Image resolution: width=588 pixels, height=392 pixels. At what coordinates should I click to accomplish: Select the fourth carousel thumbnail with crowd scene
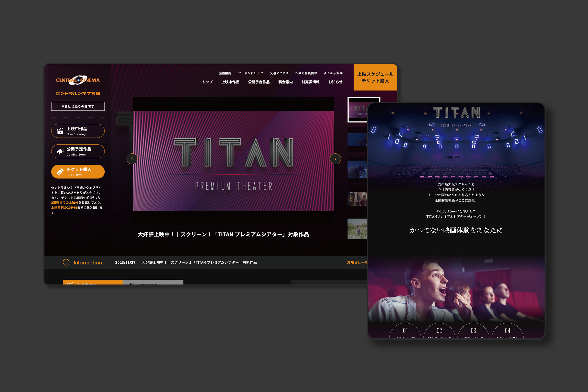pos(357,199)
